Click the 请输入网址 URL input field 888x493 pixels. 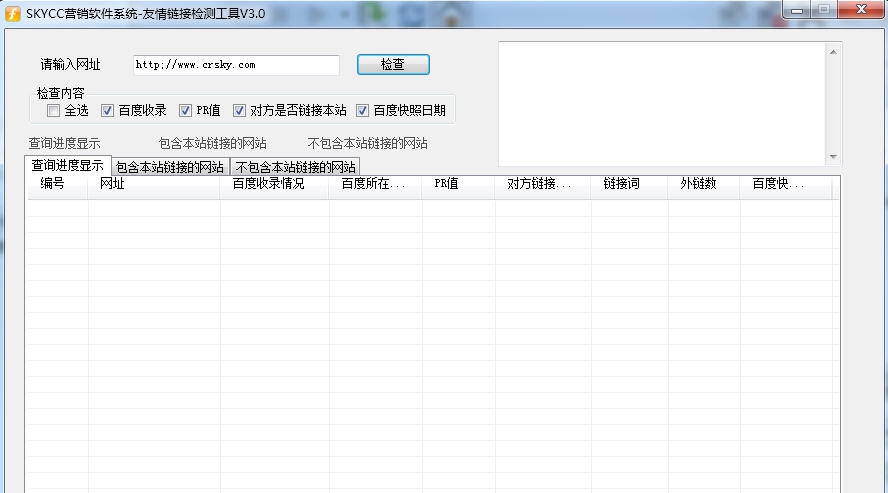[236, 65]
